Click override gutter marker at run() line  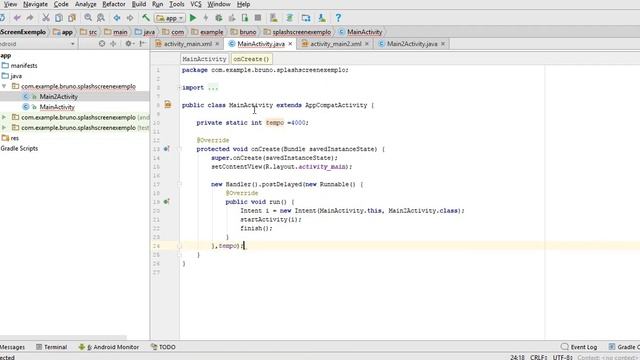[x=167, y=201]
